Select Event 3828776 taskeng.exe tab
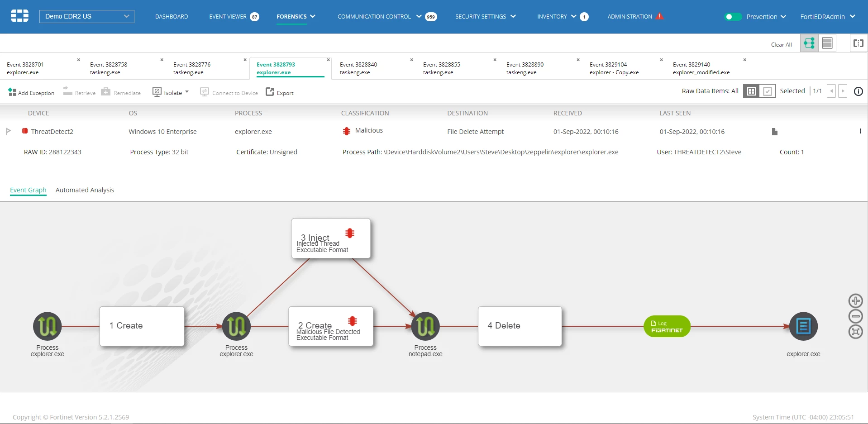This screenshot has width=868, height=424. [x=192, y=68]
